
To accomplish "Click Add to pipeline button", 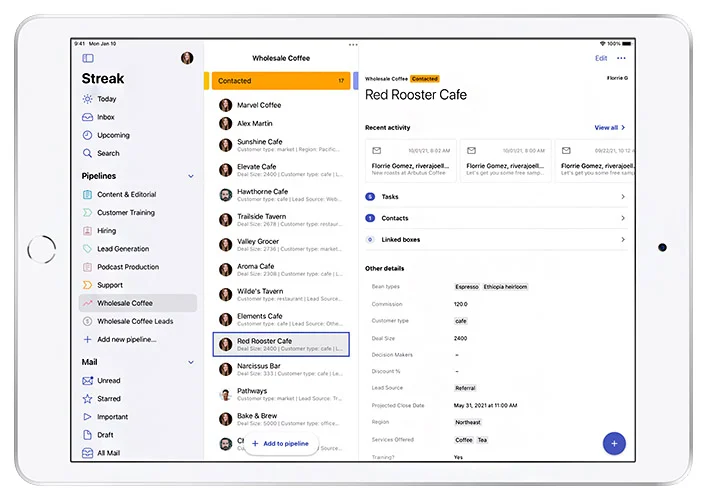I will [281, 444].
